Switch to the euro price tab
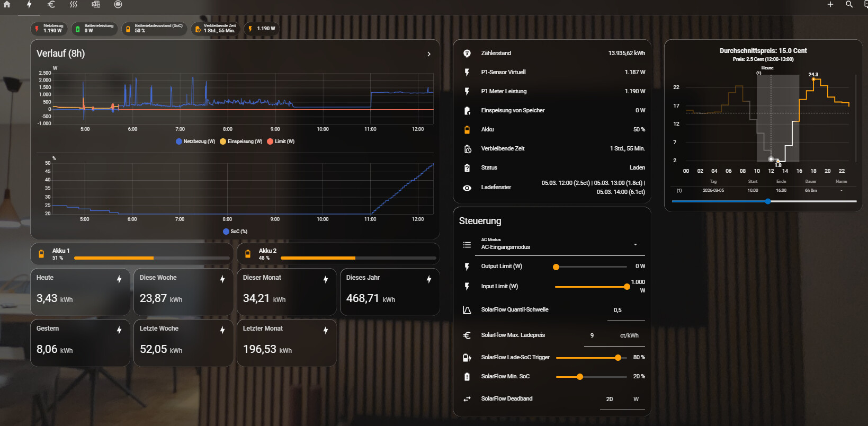The width and height of the screenshot is (868, 426). (x=51, y=4)
